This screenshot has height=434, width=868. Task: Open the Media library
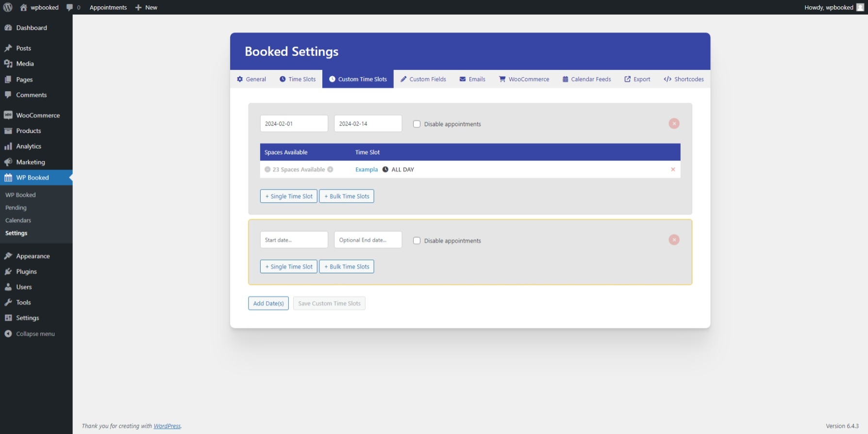[36, 64]
